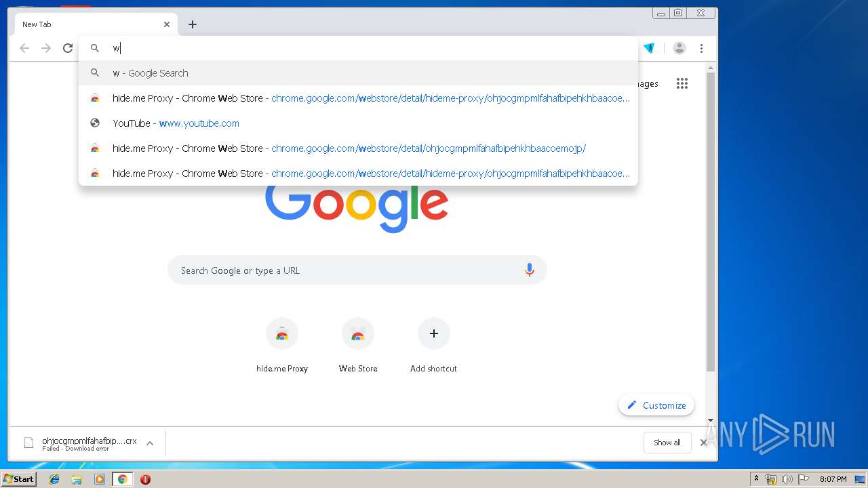Image resolution: width=868 pixels, height=488 pixels.
Task: Click the network tray icon
Action: pos(771,479)
